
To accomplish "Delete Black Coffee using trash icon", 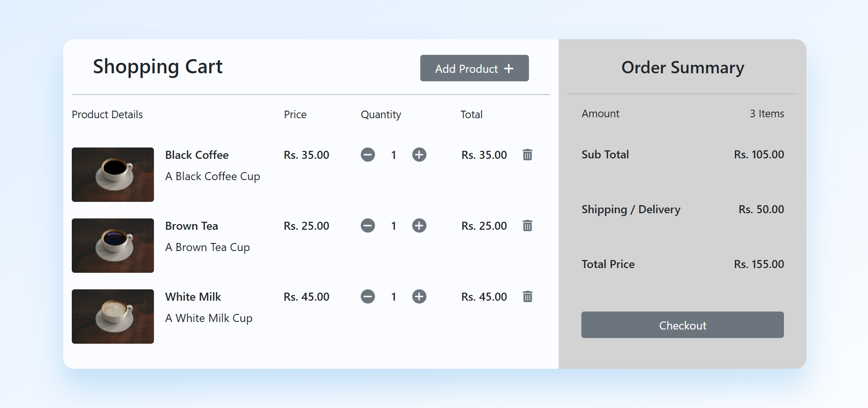I will (x=528, y=155).
